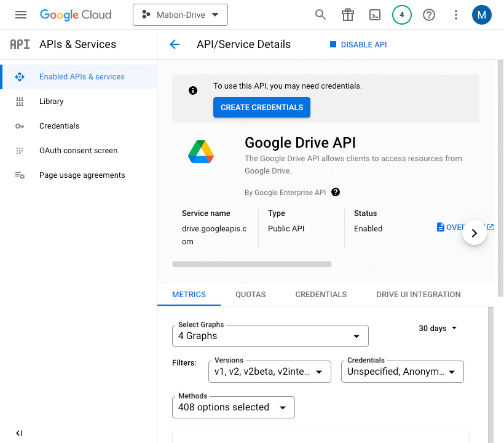The image size is (504, 443).
Task: Click the info icon in credentials notice
Action: tap(193, 90)
